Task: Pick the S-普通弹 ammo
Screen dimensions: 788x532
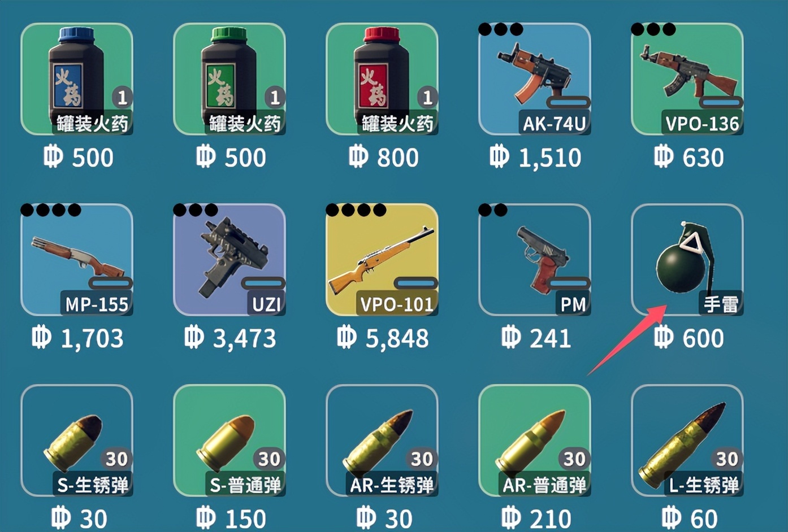Action: coord(230,441)
